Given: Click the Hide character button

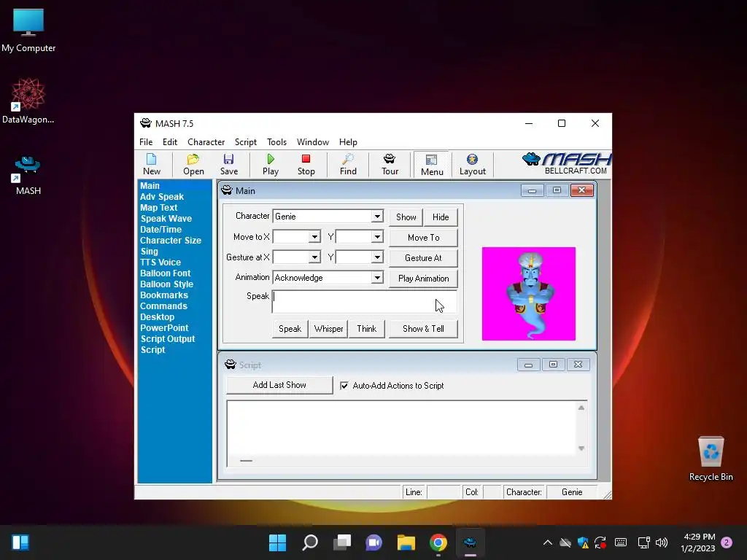Looking at the screenshot, I should point(441,217).
